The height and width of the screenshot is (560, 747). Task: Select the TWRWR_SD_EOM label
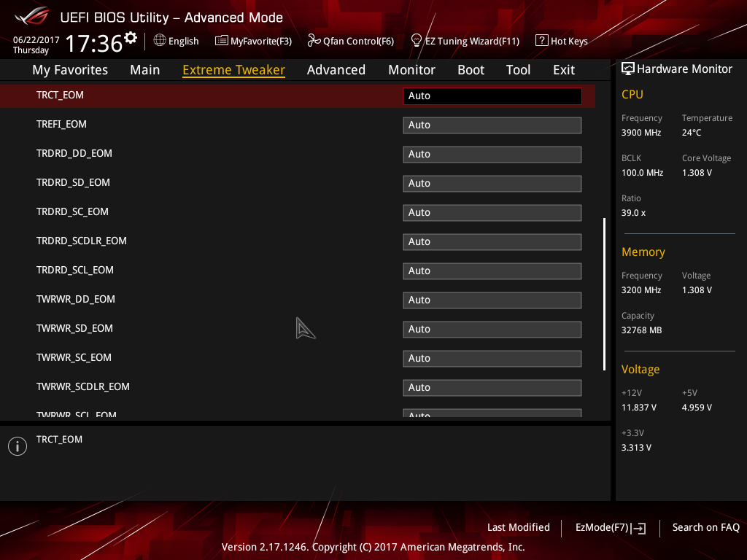tap(75, 328)
